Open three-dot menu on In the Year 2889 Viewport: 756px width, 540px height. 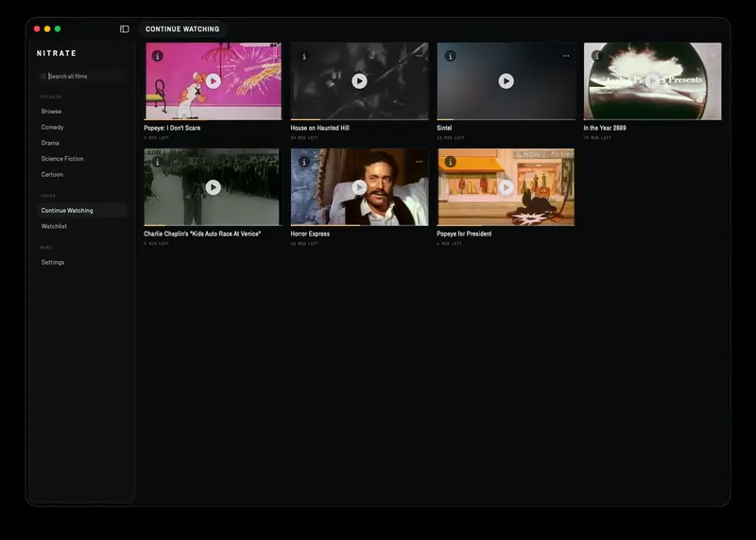click(x=713, y=56)
